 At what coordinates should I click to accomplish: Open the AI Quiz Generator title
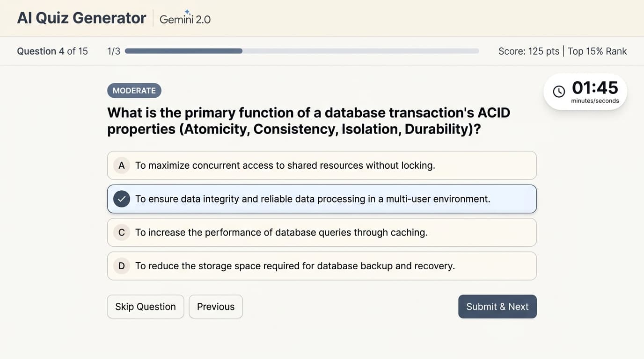coord(81,18)
